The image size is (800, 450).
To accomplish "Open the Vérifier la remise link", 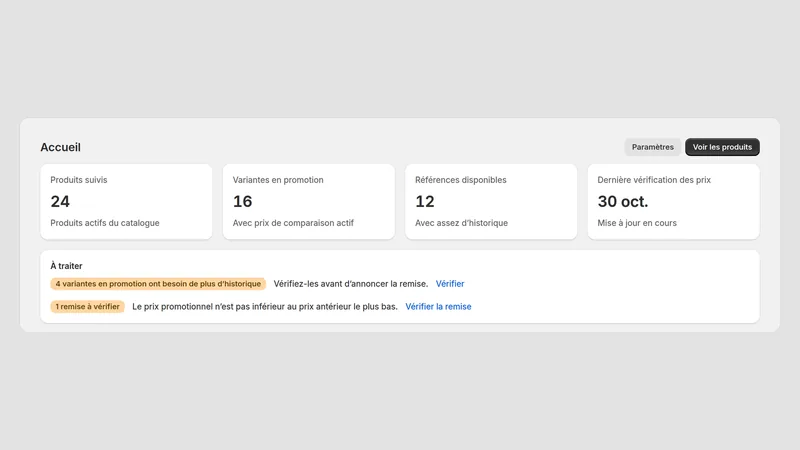I will (x=438, y=307).
